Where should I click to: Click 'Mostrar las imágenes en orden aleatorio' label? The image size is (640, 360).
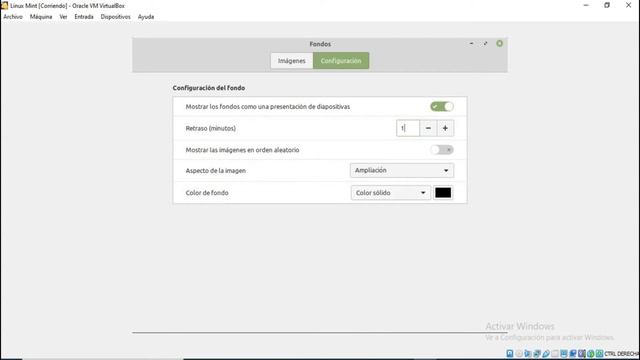[242, 150]
